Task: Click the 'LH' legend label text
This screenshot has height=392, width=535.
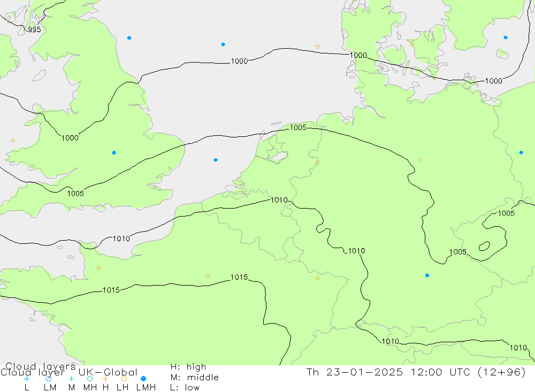Action: click(x=123, y=388)
